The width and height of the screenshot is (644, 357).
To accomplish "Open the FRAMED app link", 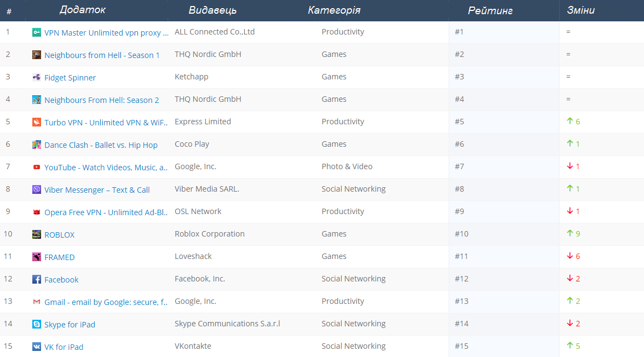I will (60, 257).
